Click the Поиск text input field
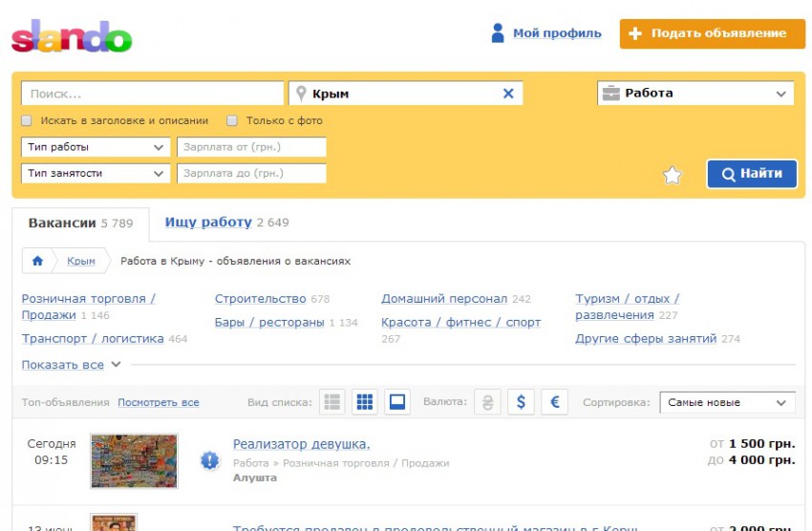 pyautogui.click(x=153, y=94)
